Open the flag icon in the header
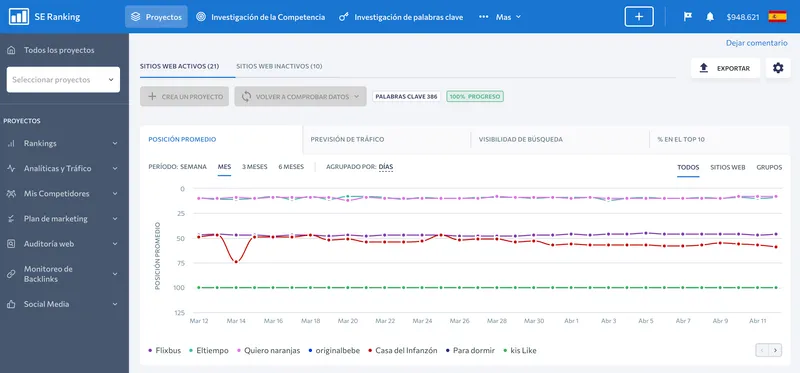Screen dimensions: 800x373 (x=688, y=17)
